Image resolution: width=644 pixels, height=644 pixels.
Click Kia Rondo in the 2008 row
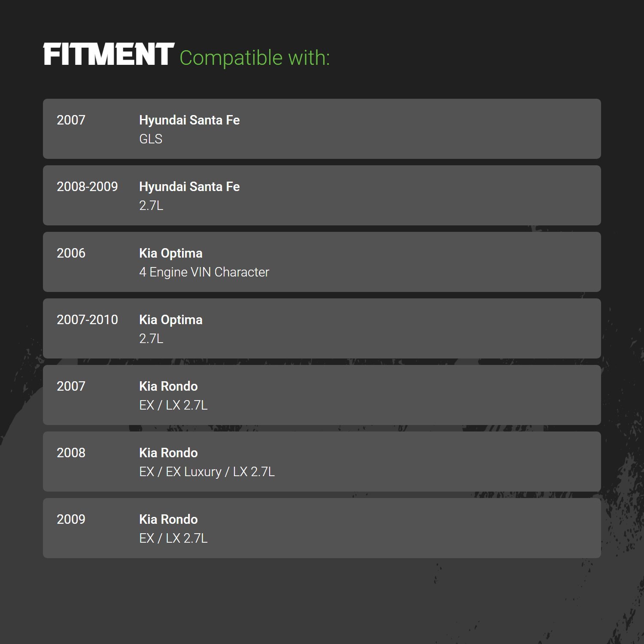tap(168, 453)
